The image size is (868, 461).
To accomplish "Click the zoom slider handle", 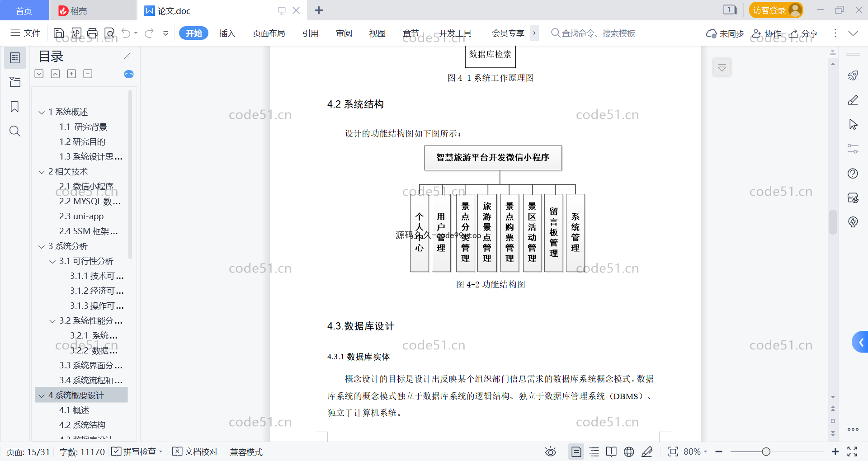I will click(766, 452).
